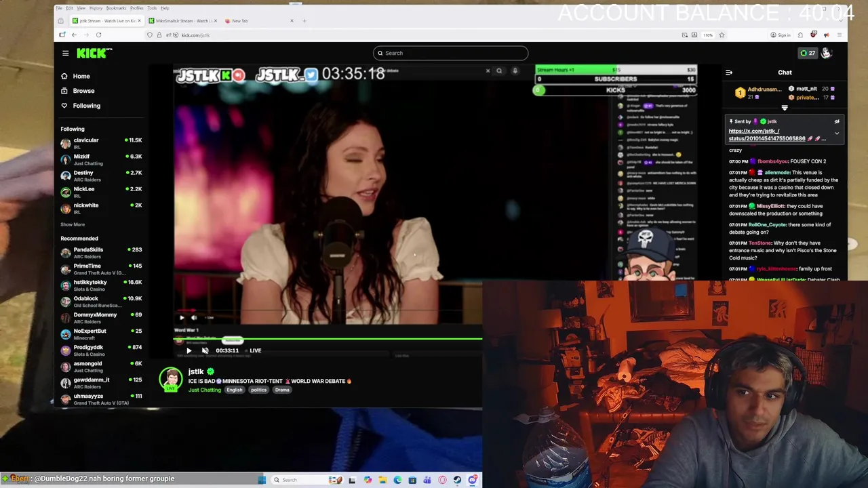Click the Just Chatting category link
The width and height of the screenshot is (868, 488).
204,390
